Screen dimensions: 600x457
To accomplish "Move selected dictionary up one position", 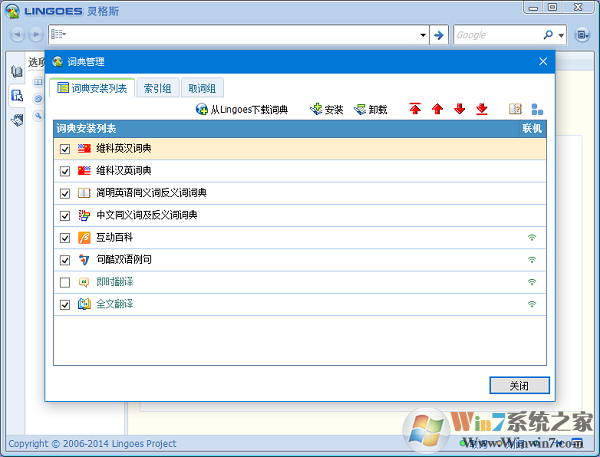I will (x=437, y=109).
